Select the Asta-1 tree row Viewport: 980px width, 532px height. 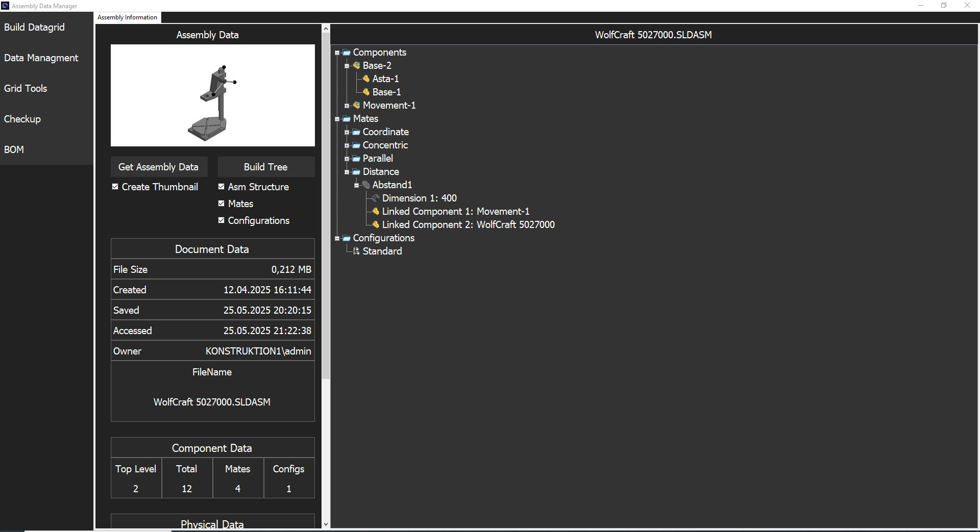(x=386, y=79)
